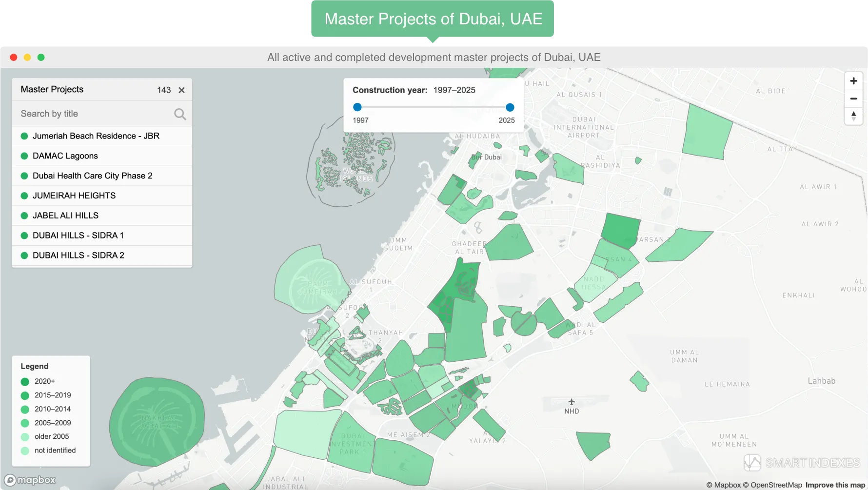Screen dimensions: 868x490
Task: Open the © OpenStreetMap attribution link
Action: coord(772,485)
